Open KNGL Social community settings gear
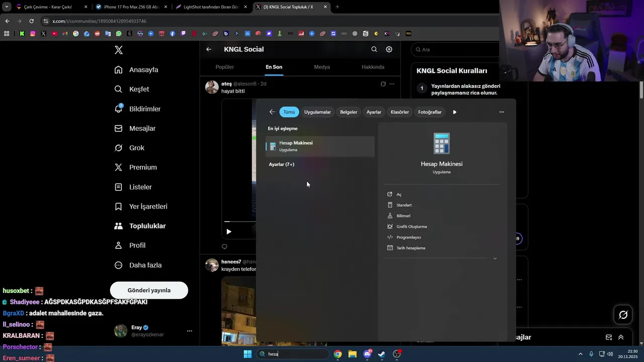Viewport: 644px width, 362px height. click(389, 49)
